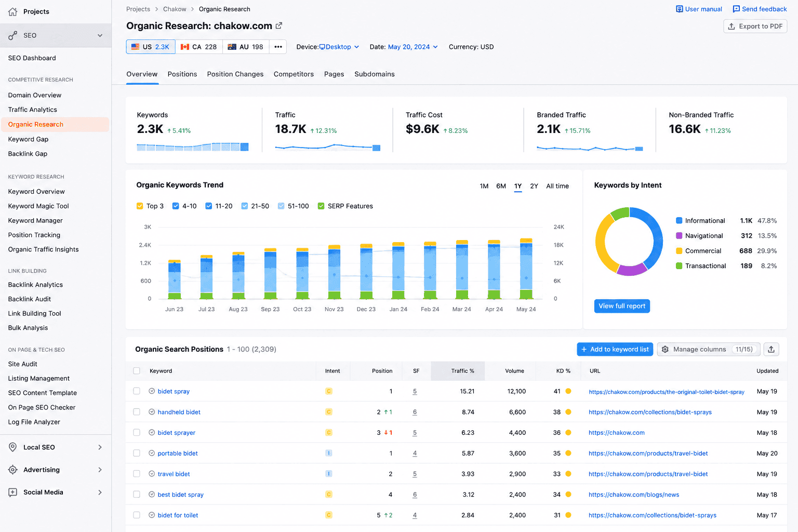798x532 pixels.
Task: Switch to the Positions tab
Action: click(182, 74)
